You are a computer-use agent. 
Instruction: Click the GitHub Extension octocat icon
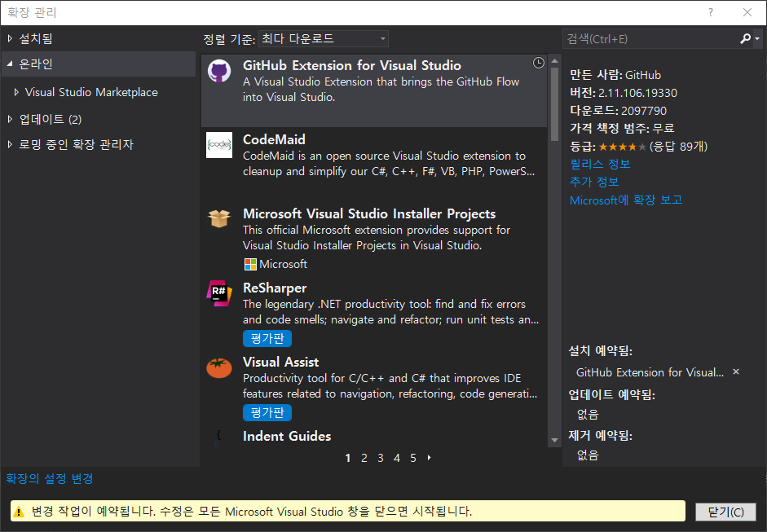[219, 72]
